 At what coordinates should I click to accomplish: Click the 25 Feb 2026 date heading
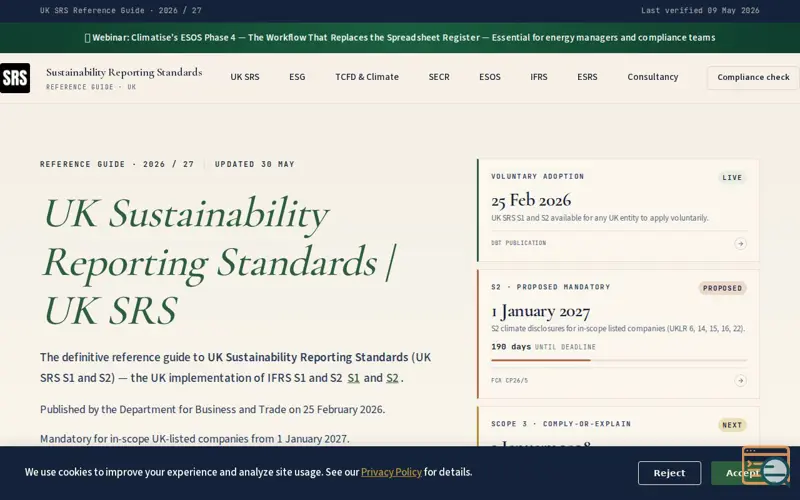point(531,200)
